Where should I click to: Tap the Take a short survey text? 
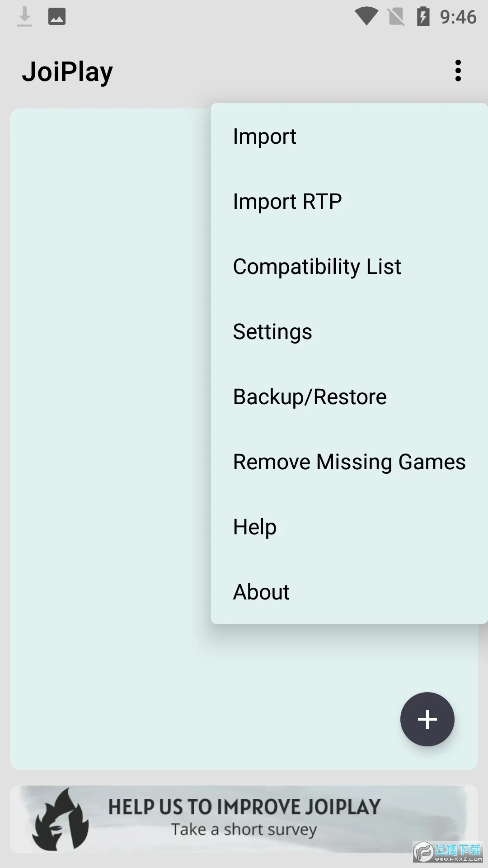click(244, 830)
